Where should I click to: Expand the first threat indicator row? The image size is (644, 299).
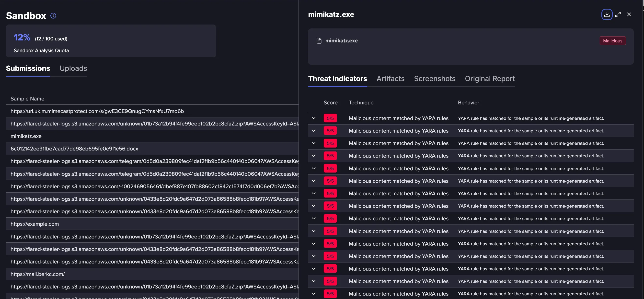(x=313, y=118)
